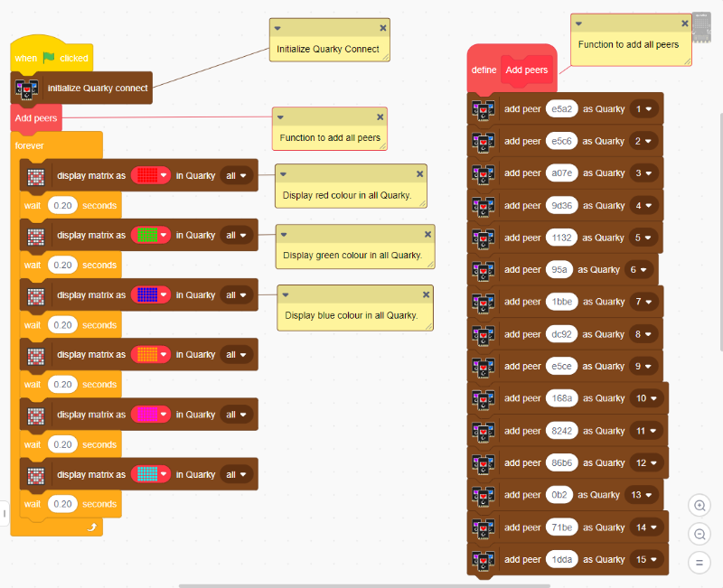Collapse the comment next to define Add peers

click(578, 23)
